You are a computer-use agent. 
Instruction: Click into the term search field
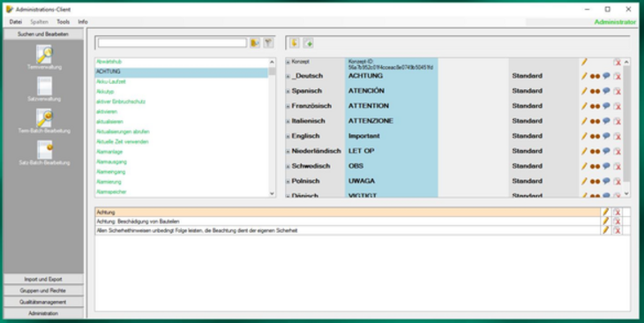(172, 42)
